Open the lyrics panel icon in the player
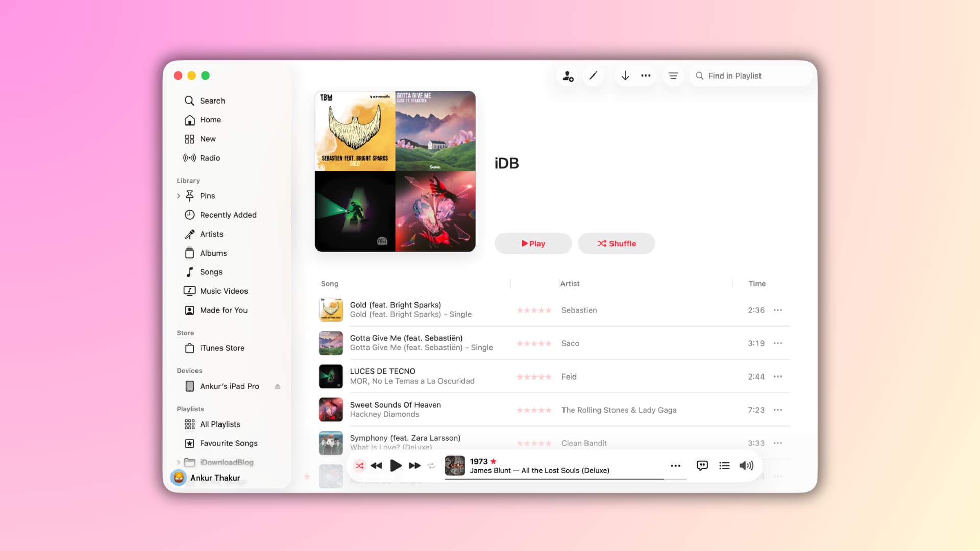 tap(702, 465)
